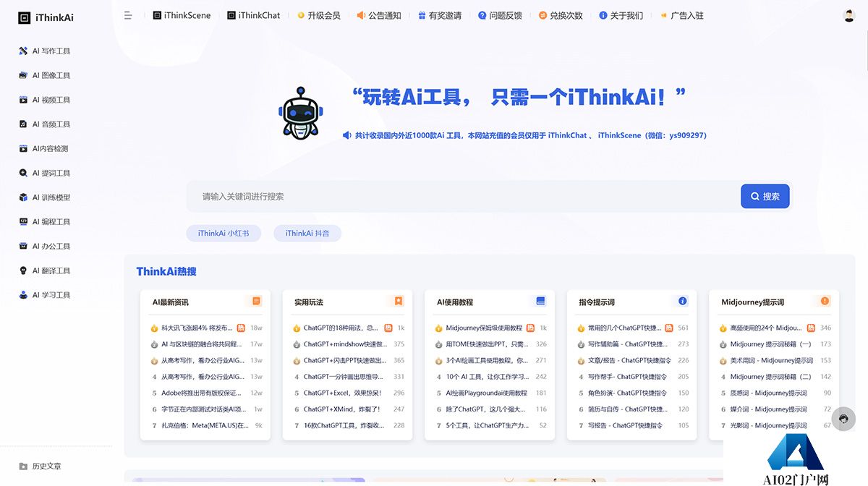The width and height of the screenshot is (868, 486).
Task: Click the iThinkAi 抖音 tag button
Action: pyautogui.click(x=307, y=233)
